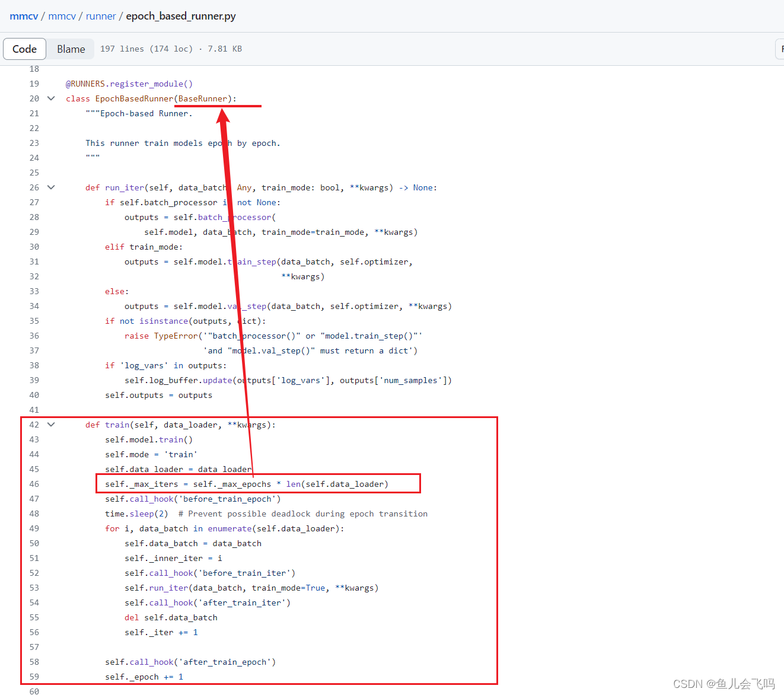
Task: Switch to the Blame view tab
Action: (71, 49)
